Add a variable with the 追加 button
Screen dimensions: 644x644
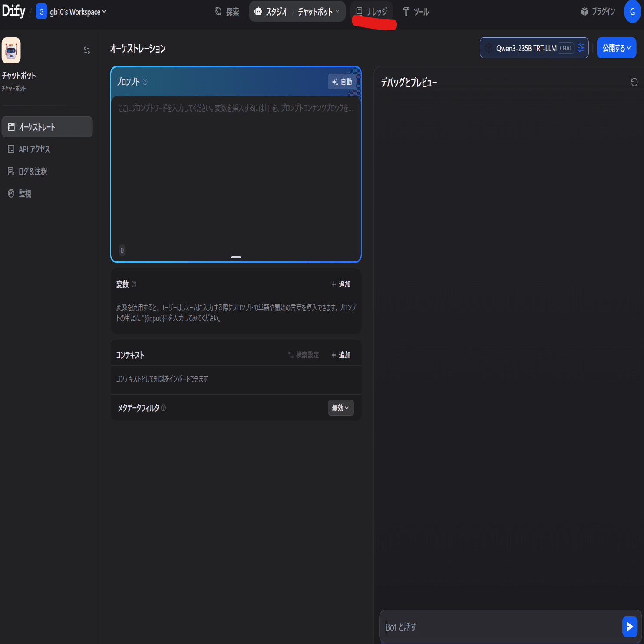click(x=341, y=284)
